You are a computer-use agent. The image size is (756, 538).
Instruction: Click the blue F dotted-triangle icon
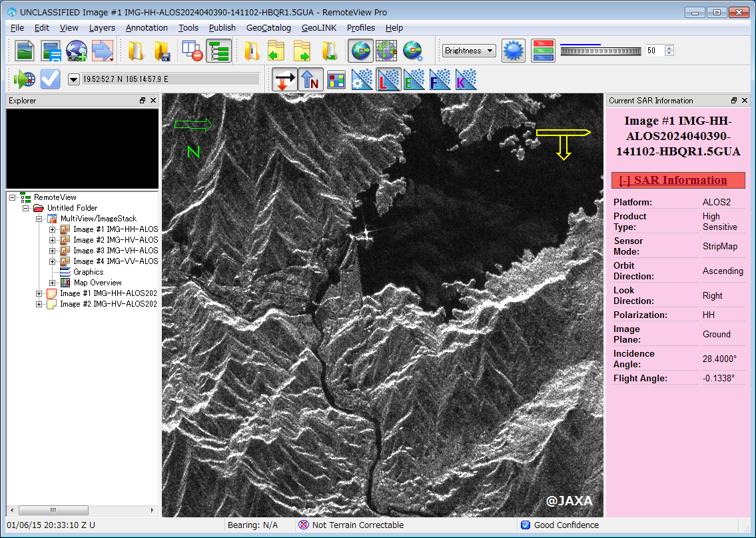coord(439,79)
